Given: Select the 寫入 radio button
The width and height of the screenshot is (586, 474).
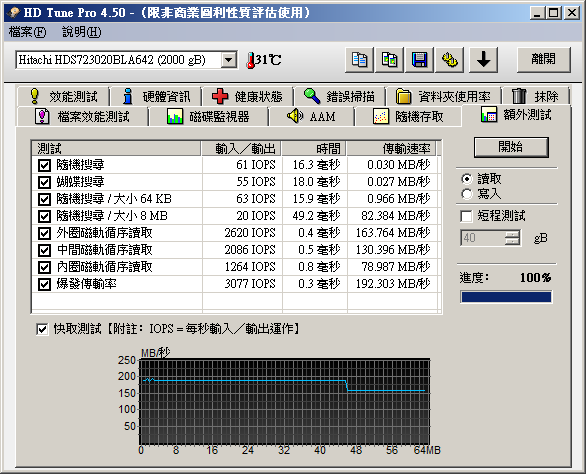Looking at the screenshot, I should 466,194.
